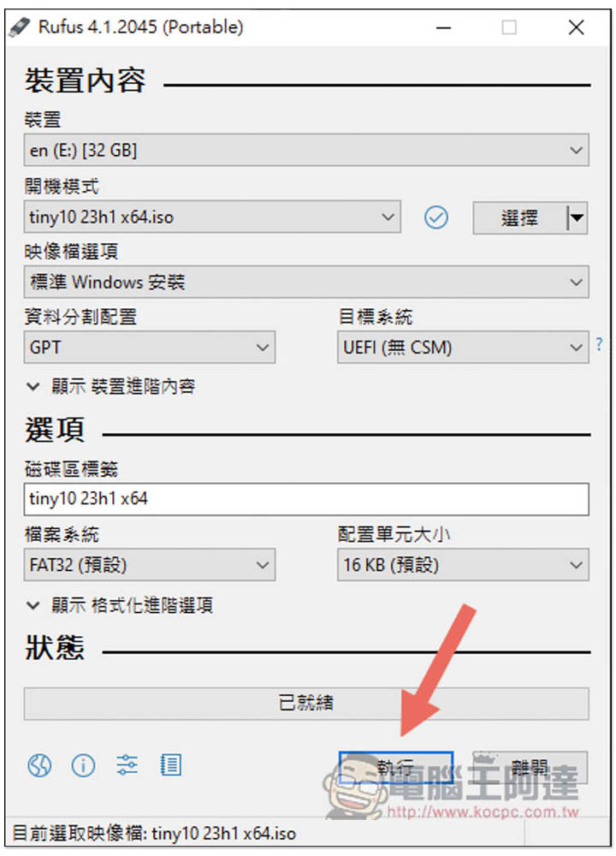Open the 16 KB cluster size dropdown
This screenshot has height=856, width=616.
[x=463, y=564]
